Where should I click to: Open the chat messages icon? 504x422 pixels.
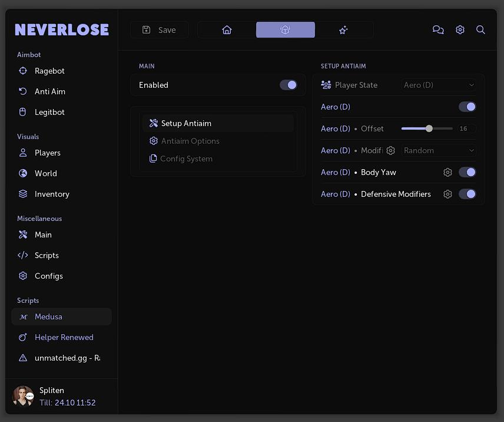click(438, 29)
